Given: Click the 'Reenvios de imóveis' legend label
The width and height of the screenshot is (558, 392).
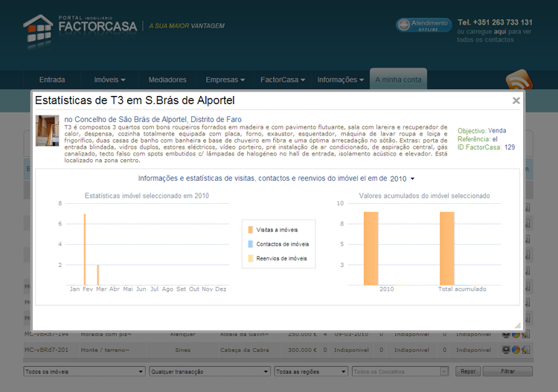Looking at the screenshot, I should click(281, 258).
